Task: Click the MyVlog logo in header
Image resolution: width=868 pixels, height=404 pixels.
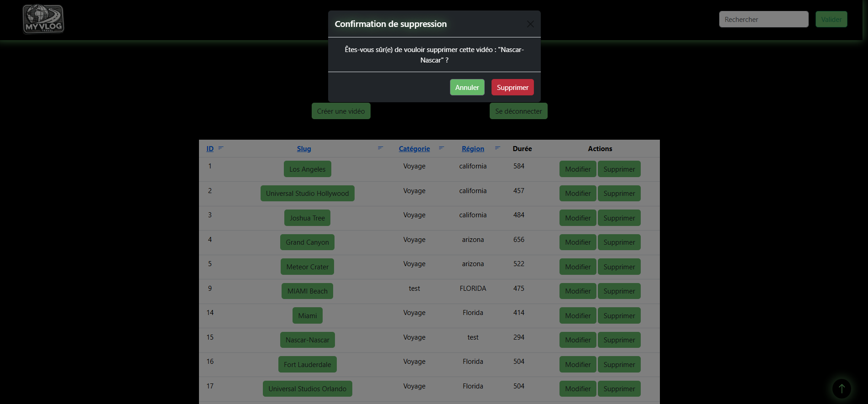Action: click(43, 19)
